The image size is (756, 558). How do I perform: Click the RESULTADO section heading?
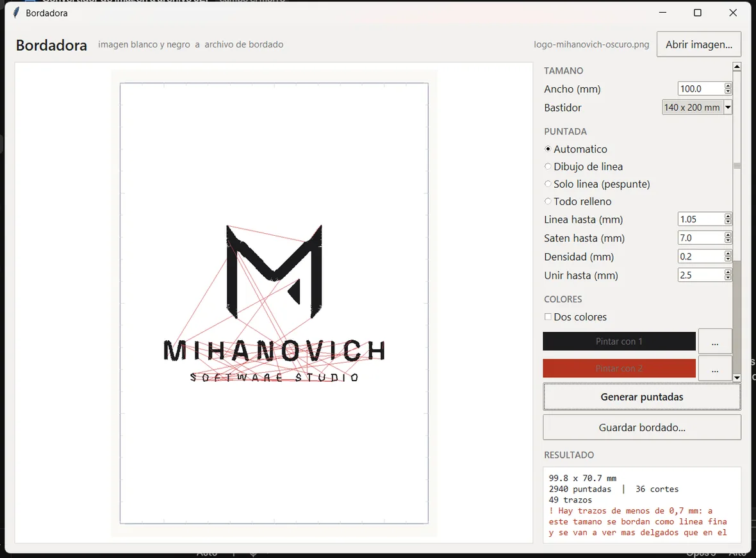(x=569, y=455)
